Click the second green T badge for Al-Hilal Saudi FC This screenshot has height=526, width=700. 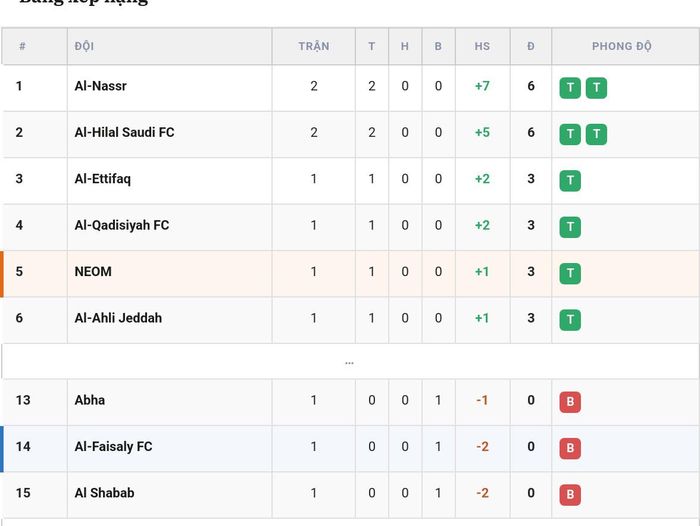point(596,134)
